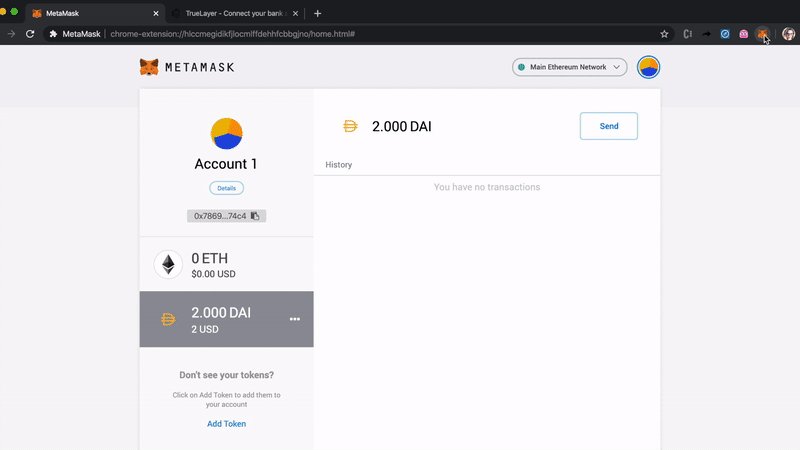Click the Add Token link
Viewport: 800px width, 450px height.
pos(227,423)
